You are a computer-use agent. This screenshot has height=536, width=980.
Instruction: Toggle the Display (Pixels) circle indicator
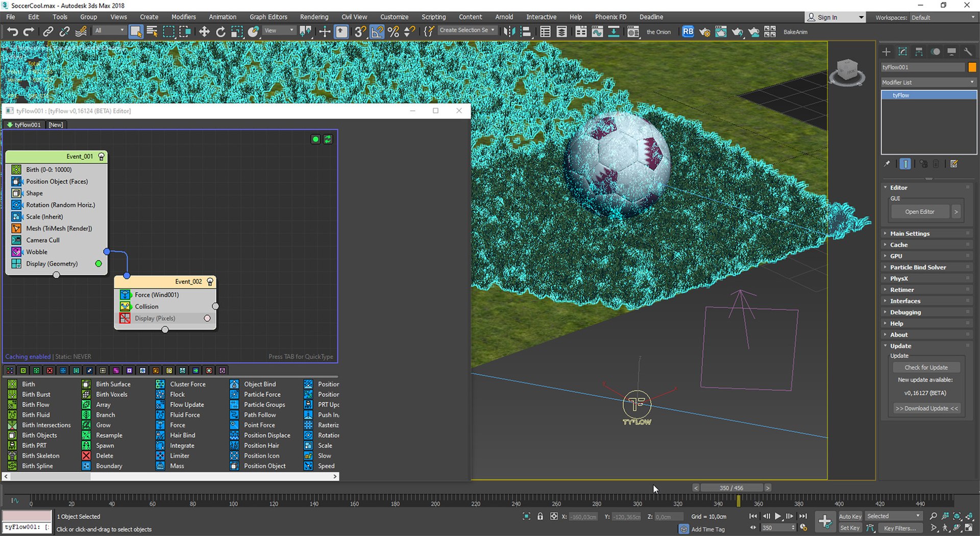pos(207,318)
